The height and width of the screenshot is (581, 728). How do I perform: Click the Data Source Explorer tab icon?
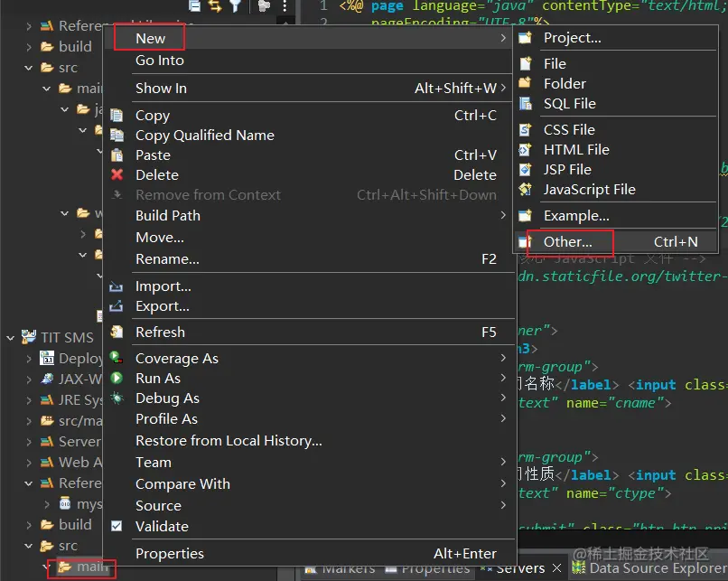tap(578, 567)
